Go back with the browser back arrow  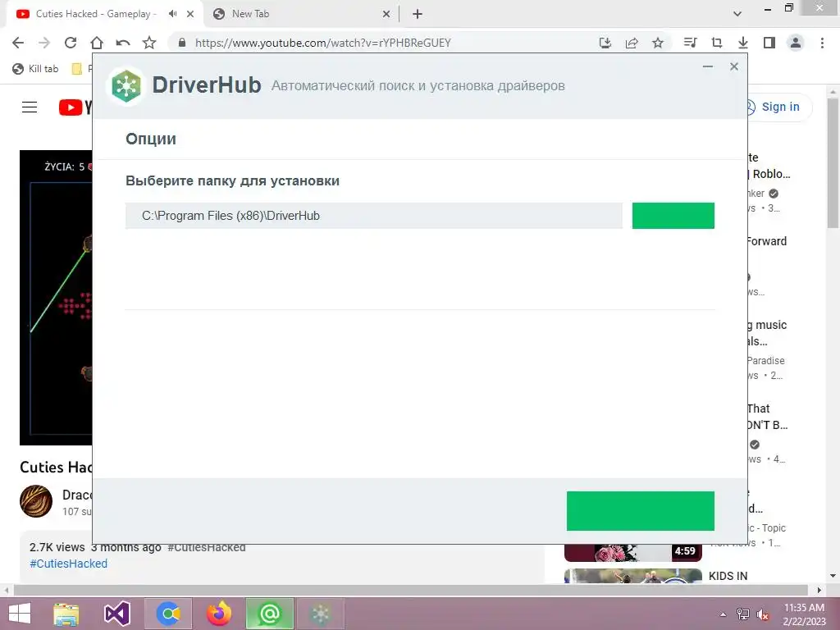[x=18, y=43]
